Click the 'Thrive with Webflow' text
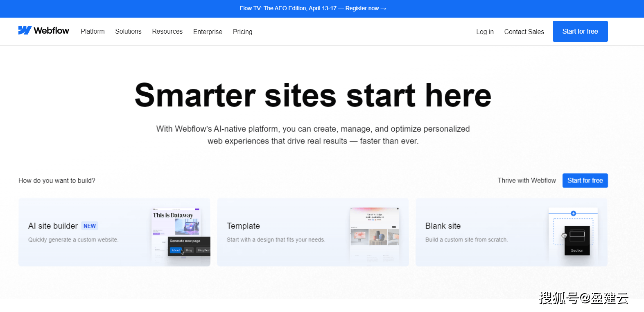 [x=527, y=180]
